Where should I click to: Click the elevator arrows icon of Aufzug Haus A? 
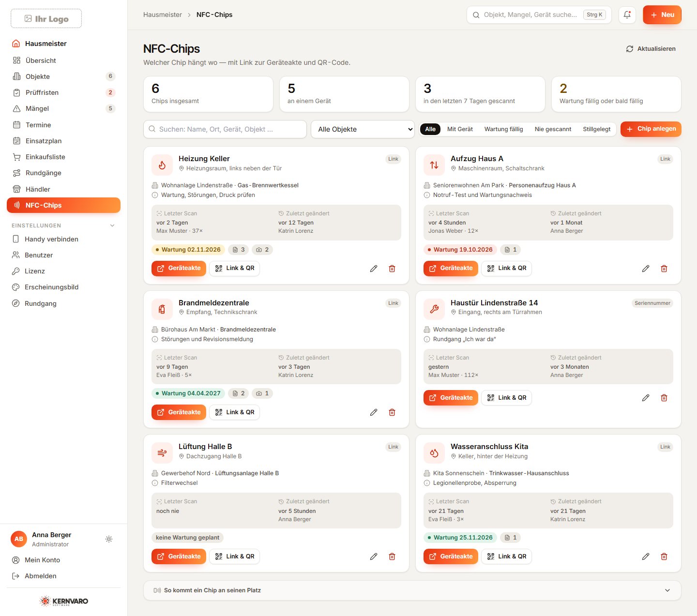tap(434, 165)
